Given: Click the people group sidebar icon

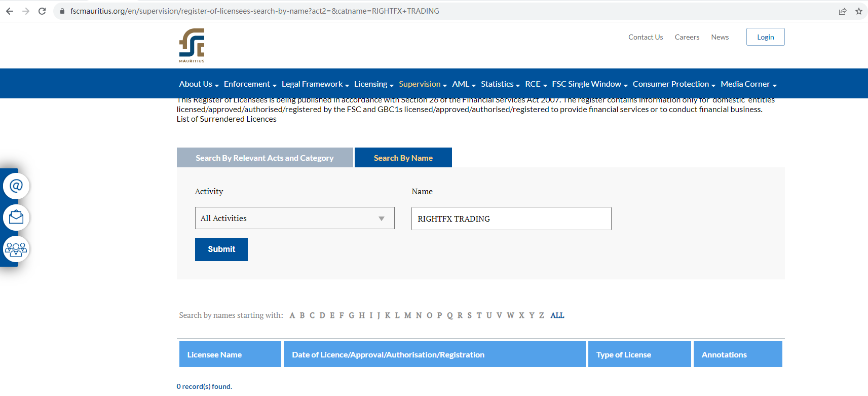Looking at the screenshot, I should coord(16,249).
